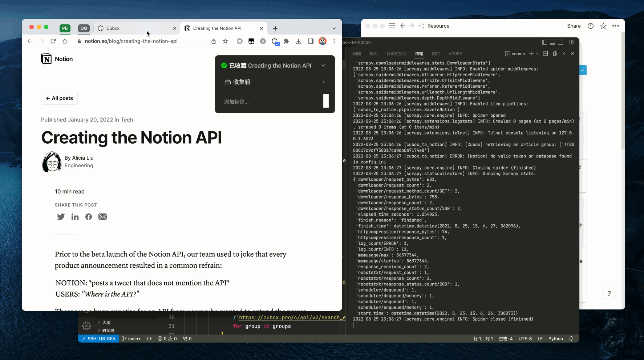Click Share in the Resource window
This screenshot has height=360, width=644.
click(x=574, y=26)
